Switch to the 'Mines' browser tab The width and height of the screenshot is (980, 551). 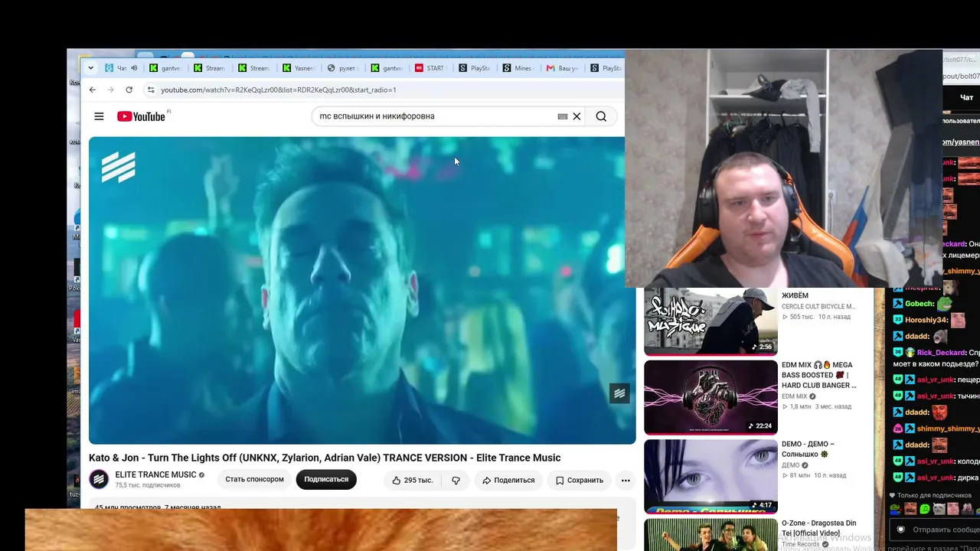click(x=518, y=68)
